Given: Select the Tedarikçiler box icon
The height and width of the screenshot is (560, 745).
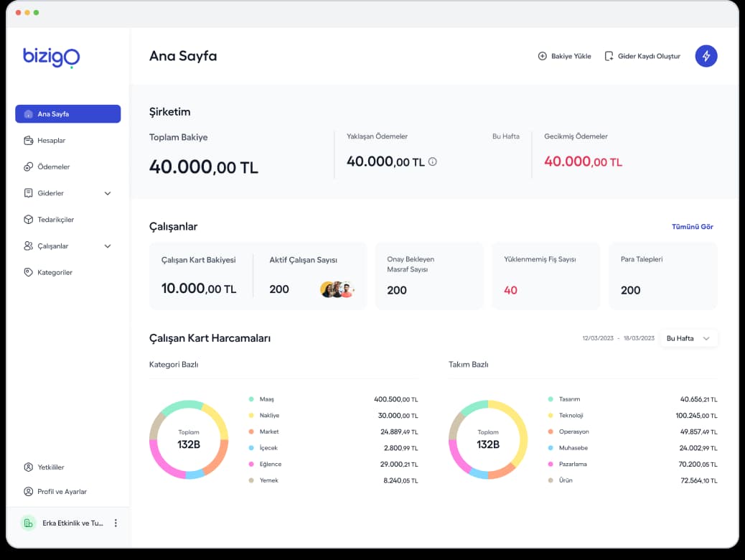Looking at the screenshot, I should pos(28,220).
